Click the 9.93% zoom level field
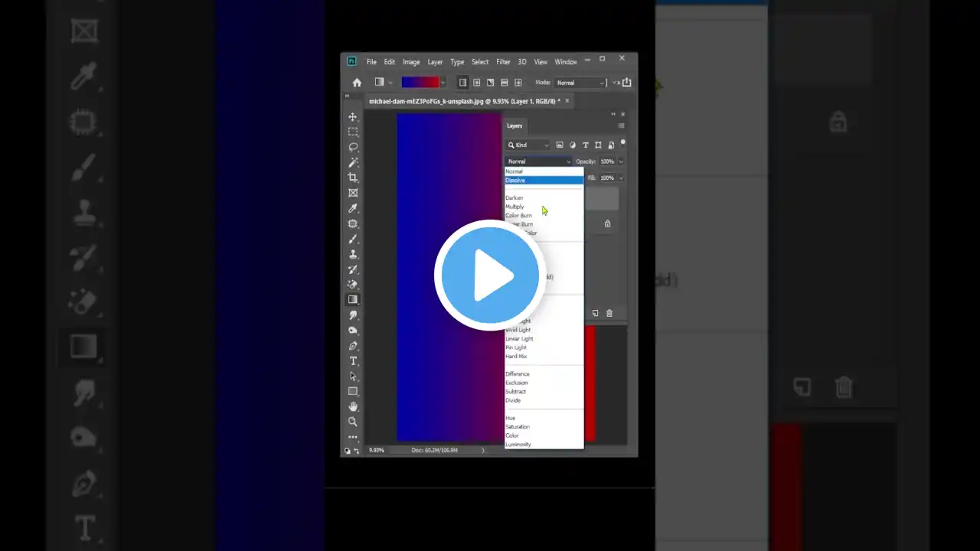The height and width of the screenshot is (551, 980). pos(377,450)
